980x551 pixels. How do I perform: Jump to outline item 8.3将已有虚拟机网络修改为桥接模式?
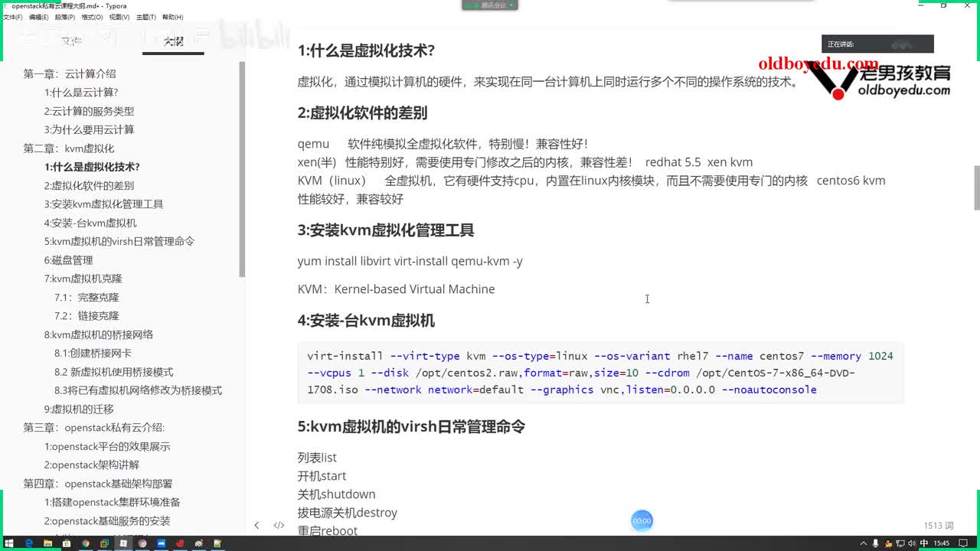(x=138, y=390)
